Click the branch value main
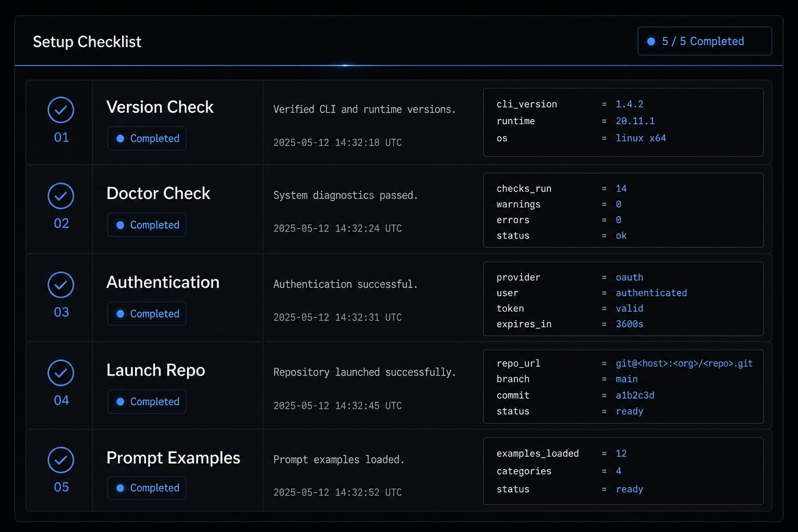 (627, 379)
